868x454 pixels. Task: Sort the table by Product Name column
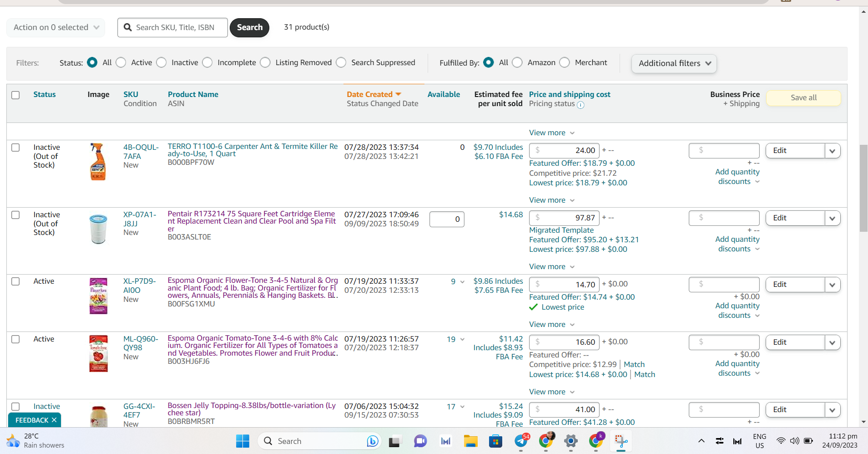point(193,94)
